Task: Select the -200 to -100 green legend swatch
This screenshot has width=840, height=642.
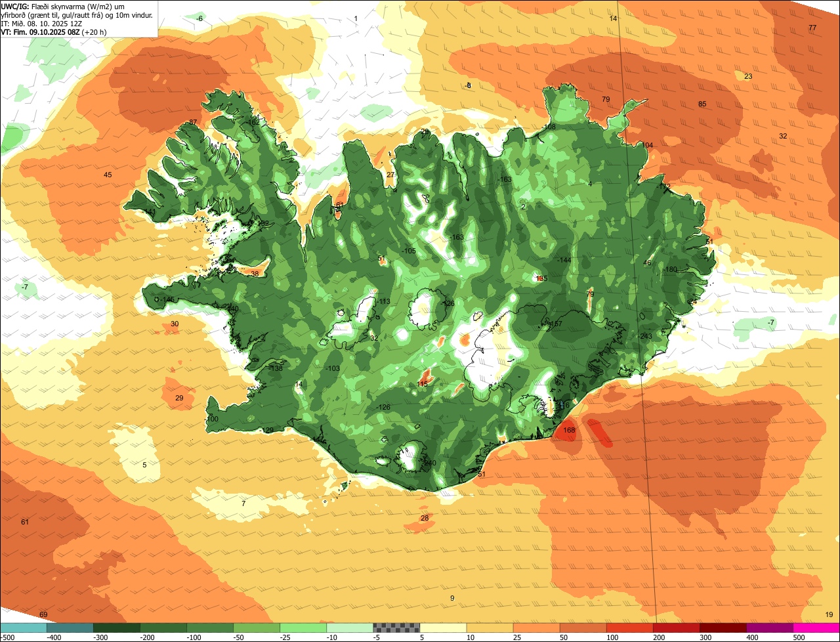Action: point(163,628)
